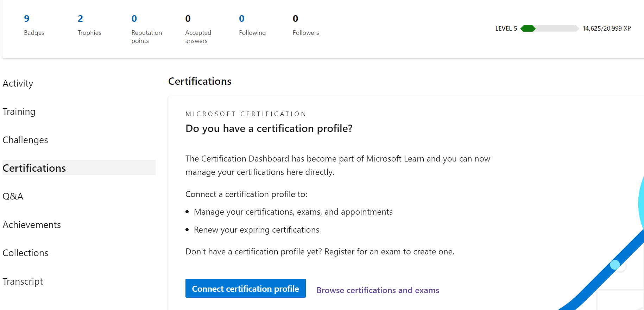The width and height of the screenshot is (644, 310).
Task: Open the Q&A section
Action: point(13,196)
